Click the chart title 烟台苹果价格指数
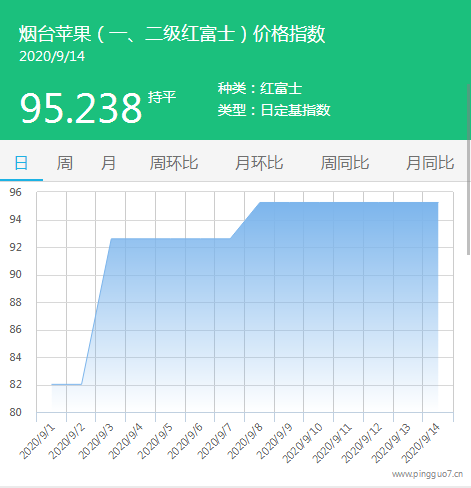Image resolution: width=471 pixels, height=488 pixels. click(x=172, y=34)
